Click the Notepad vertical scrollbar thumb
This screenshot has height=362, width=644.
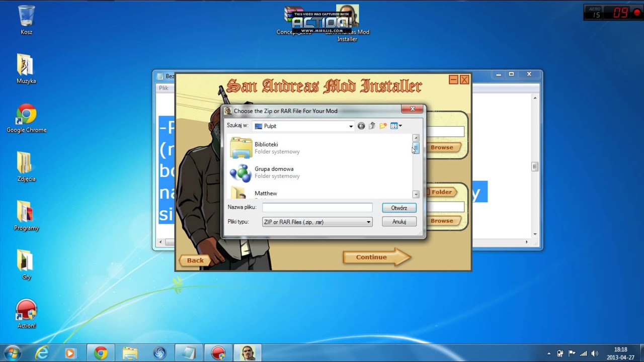(535, 166)
